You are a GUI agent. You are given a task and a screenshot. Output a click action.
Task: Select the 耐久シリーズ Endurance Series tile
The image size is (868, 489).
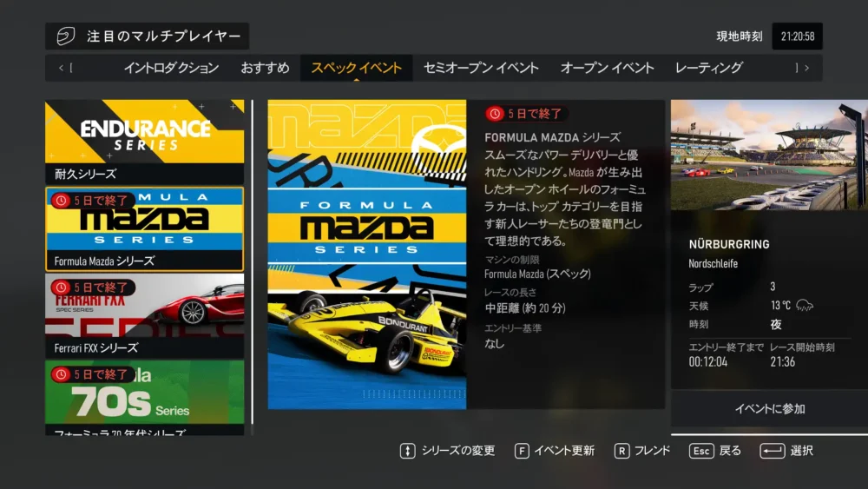[x=144, y=141]
